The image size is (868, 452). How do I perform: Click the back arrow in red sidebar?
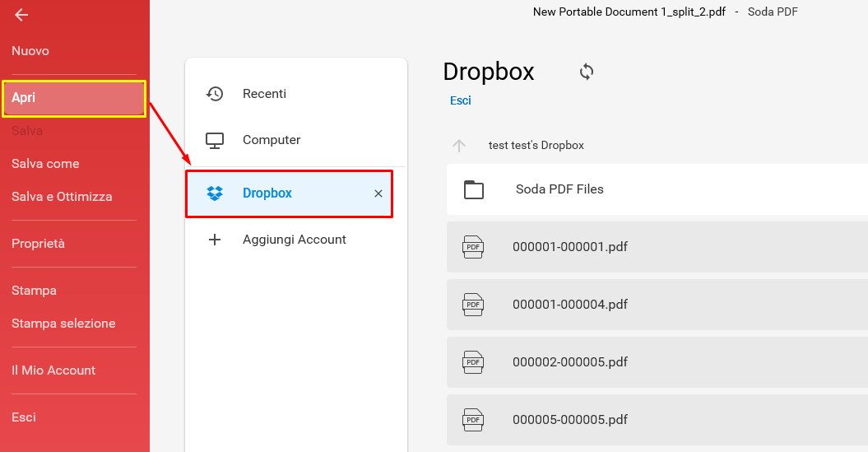point(21,15)
